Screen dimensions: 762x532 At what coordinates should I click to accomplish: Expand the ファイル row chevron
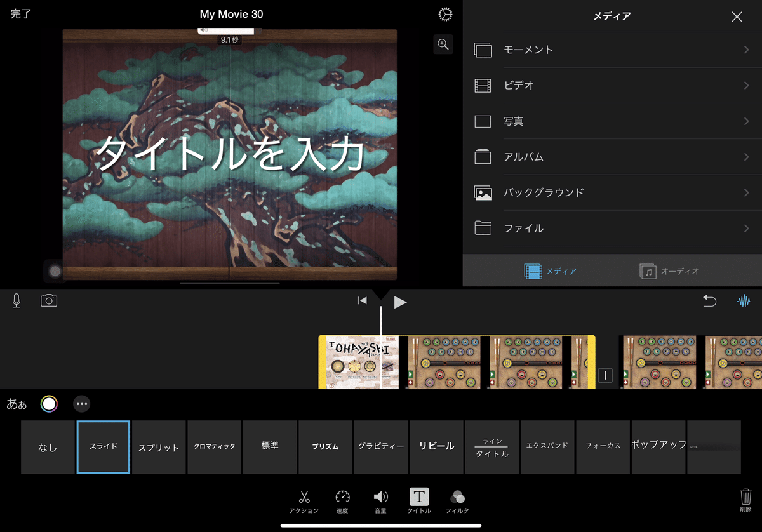coord(747,229)
